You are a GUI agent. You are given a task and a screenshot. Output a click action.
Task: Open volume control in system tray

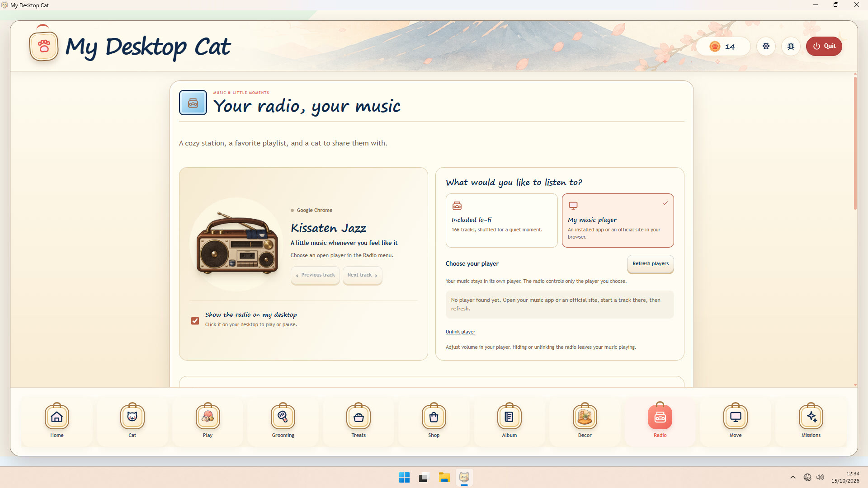(x=820, y=477)
